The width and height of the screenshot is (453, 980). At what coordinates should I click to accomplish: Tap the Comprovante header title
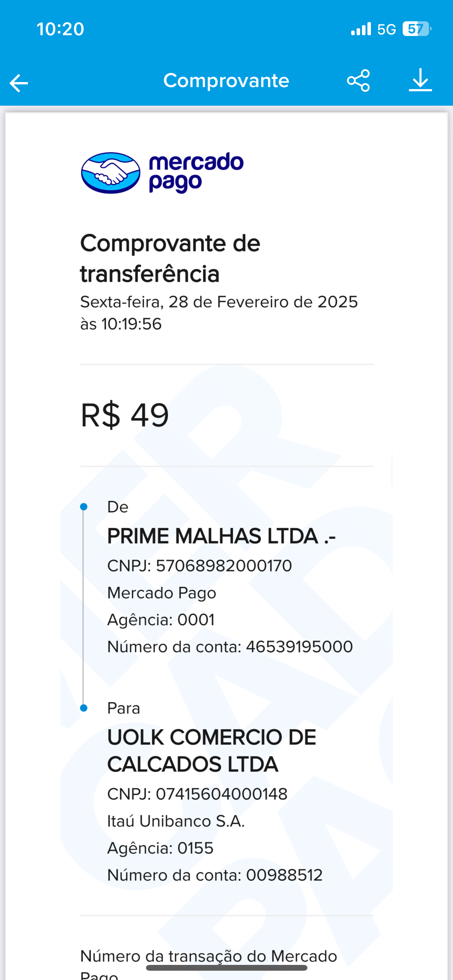226,81
